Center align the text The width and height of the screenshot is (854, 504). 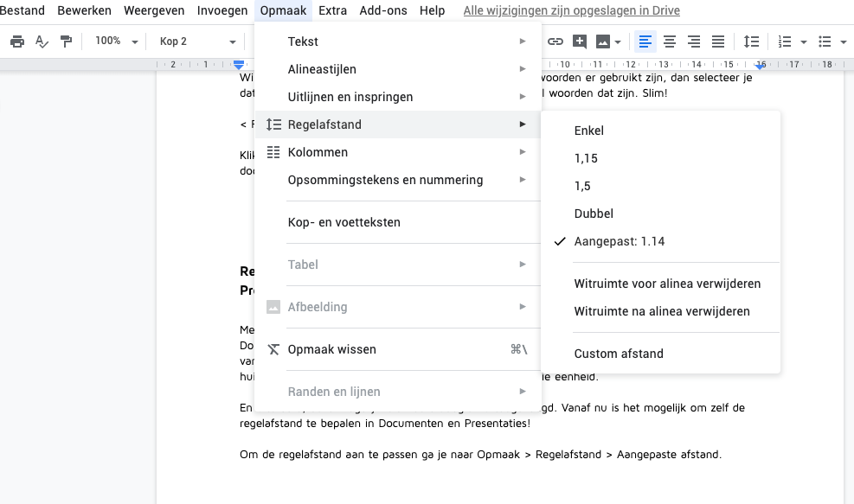(669, 41)
